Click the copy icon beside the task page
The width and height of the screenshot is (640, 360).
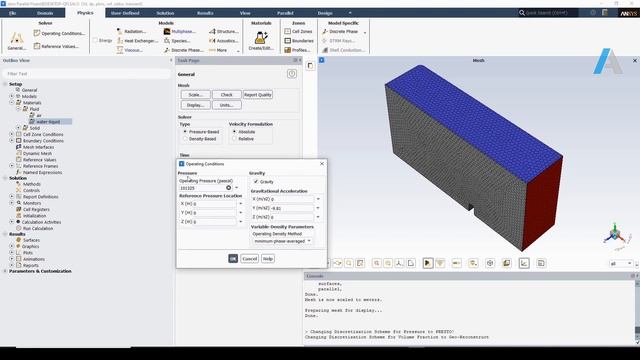coord(310,66)
